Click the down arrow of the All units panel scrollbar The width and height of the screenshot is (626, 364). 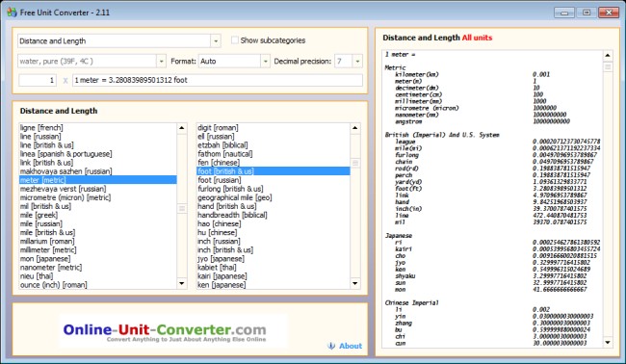(608, 342)
